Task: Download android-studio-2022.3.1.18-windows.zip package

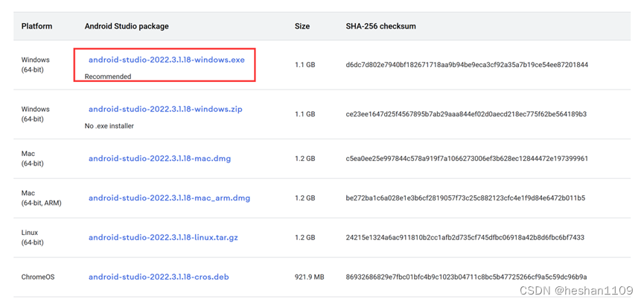Action: (165, 110)
